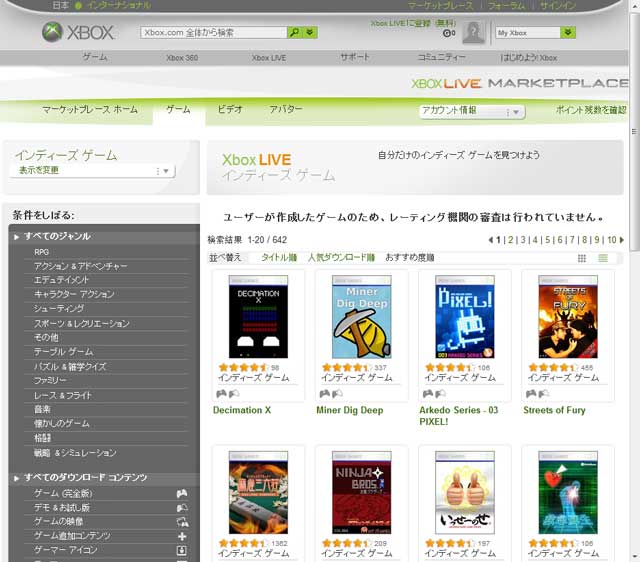Screen dimensions: 640x562
Task: Click the Miner Dig Deep title link
Action: click(350, 410)
